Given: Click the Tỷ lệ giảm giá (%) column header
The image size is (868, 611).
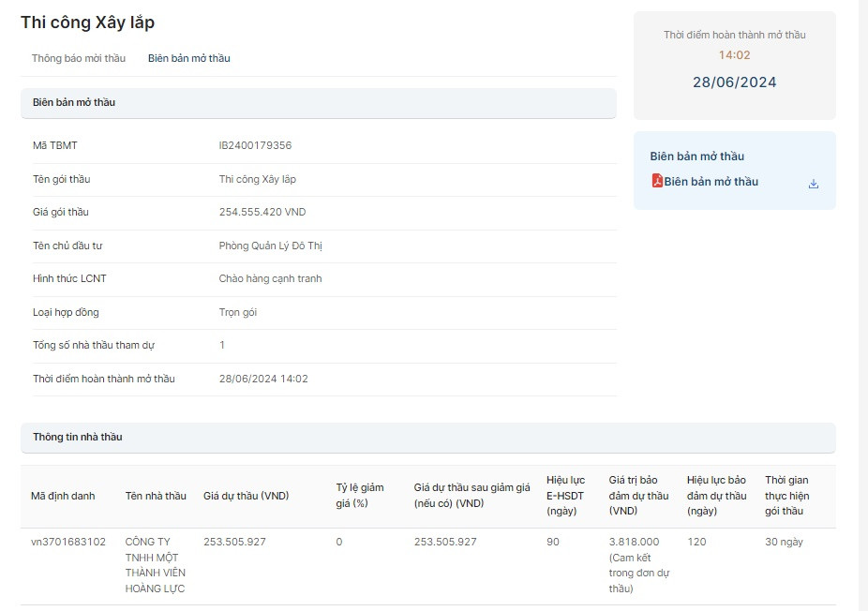Looking at the screenshot, I should [x=360, y=495].
